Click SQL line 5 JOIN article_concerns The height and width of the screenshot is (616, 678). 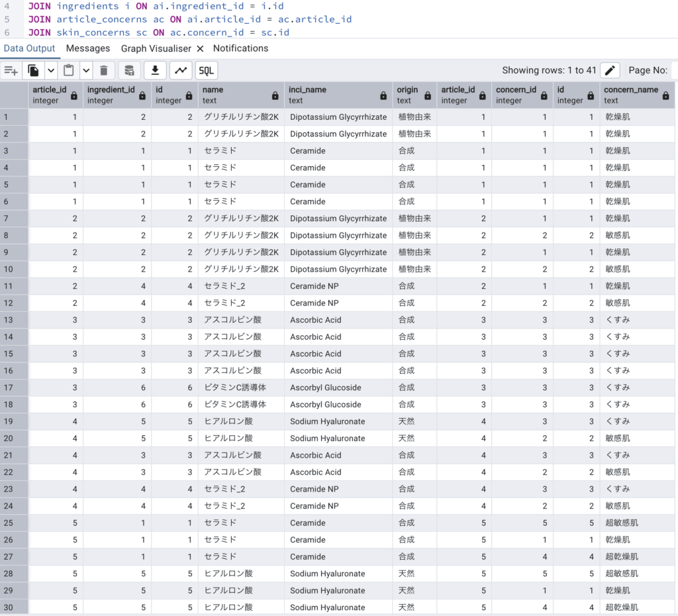pos(190,19)
